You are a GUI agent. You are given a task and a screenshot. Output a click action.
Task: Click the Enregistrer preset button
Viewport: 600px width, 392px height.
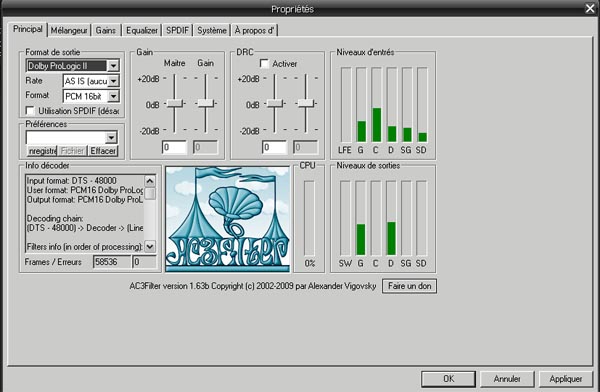(42, 151)
